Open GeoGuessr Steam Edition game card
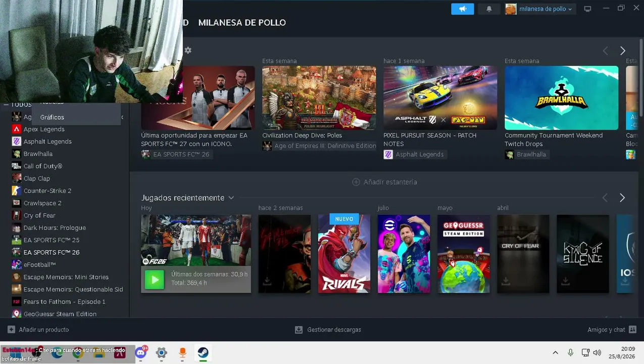This screenshot has width=644, height=364. (x=463, y=254)
